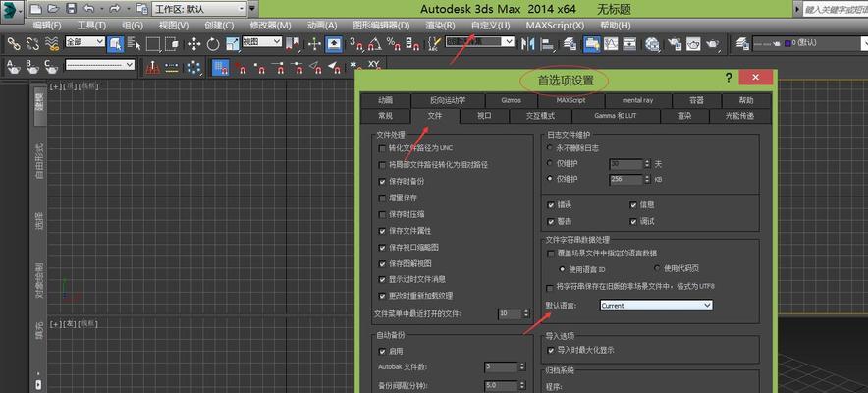The height and width of the screenshot is (393, 868).
Task: Select the Select and Link chain tool
Action: pyautogui.click(x=14, y=44)
